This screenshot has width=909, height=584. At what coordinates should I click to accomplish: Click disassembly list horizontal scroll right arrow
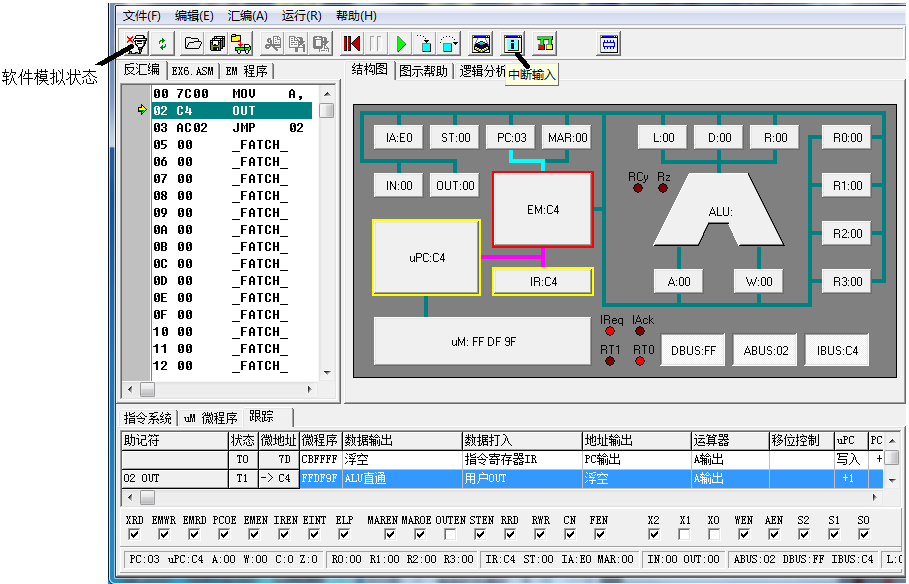tap(310, 390)
